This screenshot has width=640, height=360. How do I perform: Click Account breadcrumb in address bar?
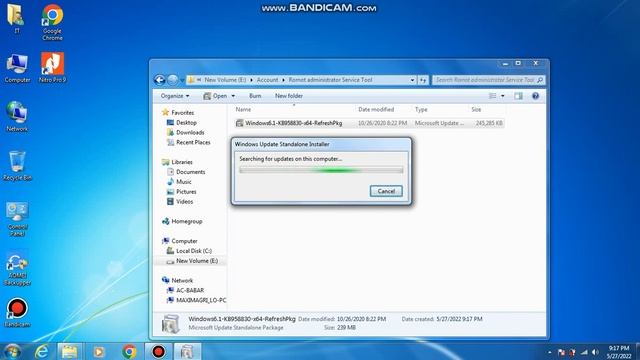(267, 80)
